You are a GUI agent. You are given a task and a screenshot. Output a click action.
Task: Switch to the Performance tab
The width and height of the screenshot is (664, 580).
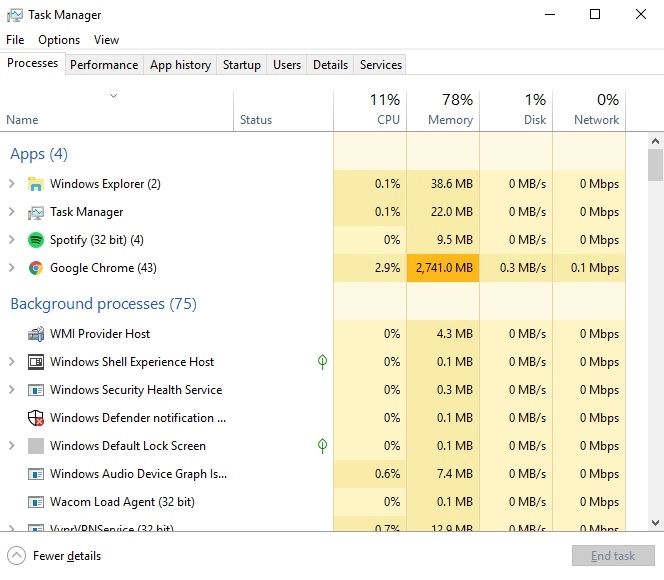point(104,65)
